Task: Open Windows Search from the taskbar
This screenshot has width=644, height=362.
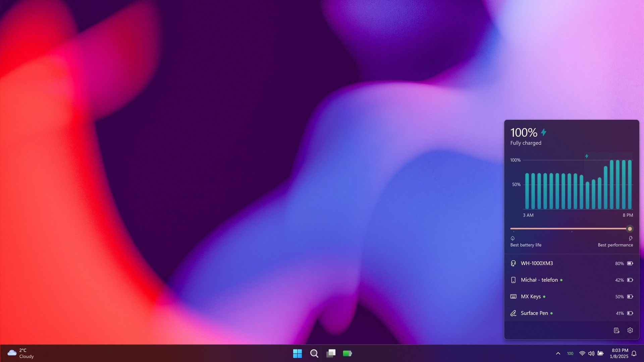Action: [x=314, y=353]
